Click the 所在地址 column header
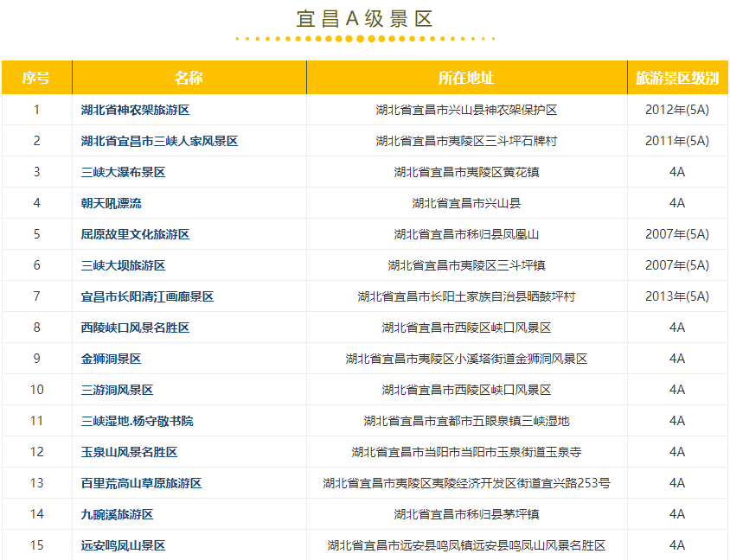Viewport: 730px width, 560px height. pyautogui.click(x=466, y=77)
